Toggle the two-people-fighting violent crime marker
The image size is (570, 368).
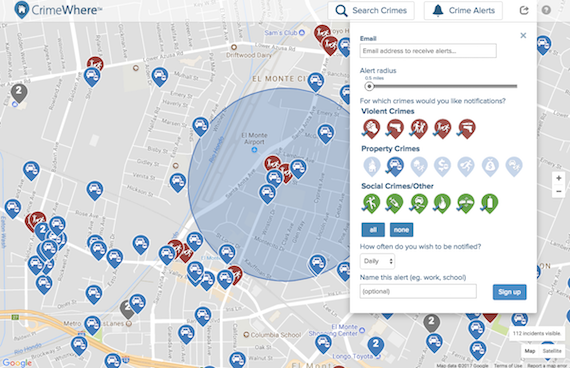[x=419, y=128]
